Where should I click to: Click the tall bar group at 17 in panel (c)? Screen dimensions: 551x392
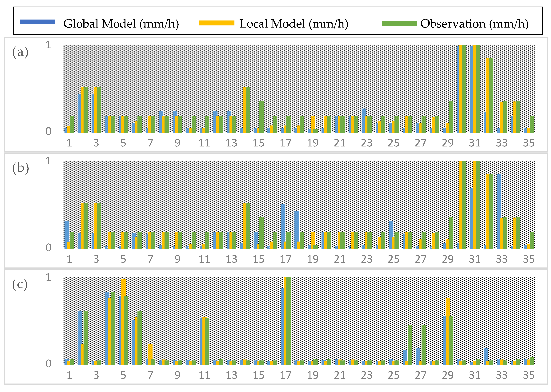(x=286, y=321)
